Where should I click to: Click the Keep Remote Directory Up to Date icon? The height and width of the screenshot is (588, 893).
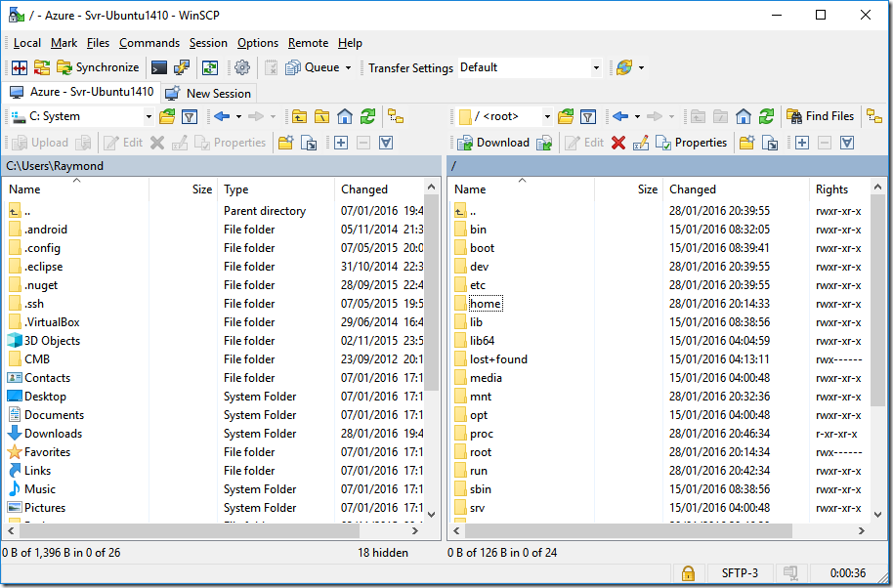pos(210,67)
